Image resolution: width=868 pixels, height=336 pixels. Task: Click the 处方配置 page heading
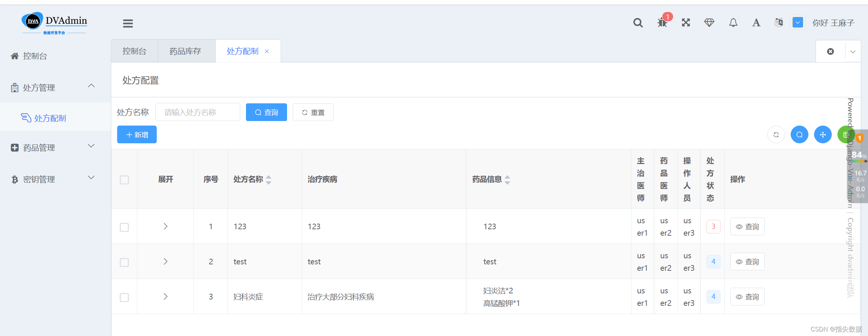pos(141,80)
